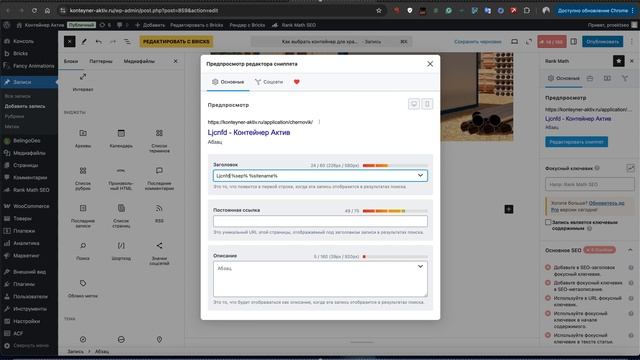The height and width of the screenshot is (360, 640).
Task: Insert the Шорткод block
Action: click(x=121, y=251)
